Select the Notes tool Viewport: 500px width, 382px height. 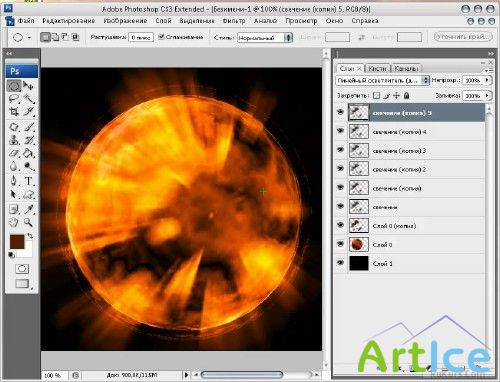pos(14,209)
